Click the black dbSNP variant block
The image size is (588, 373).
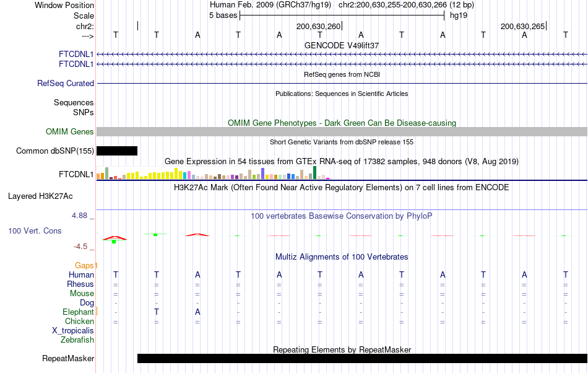click(x=117, y=151)
